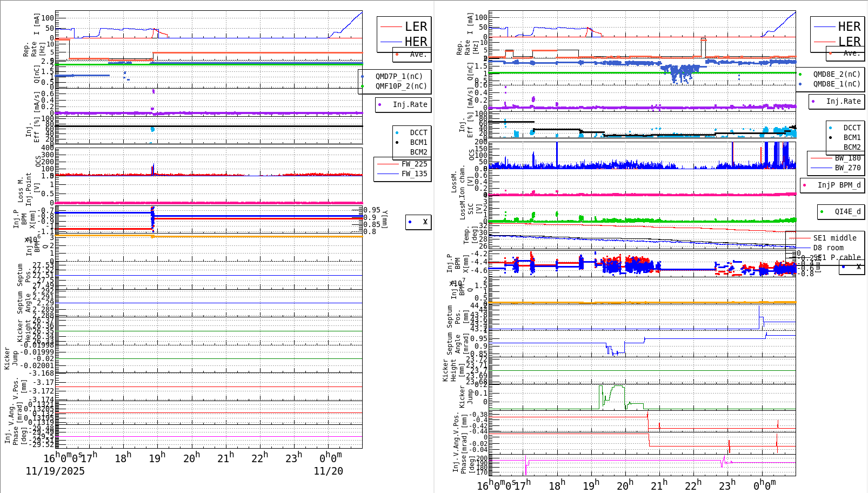
Task: Click the 11/19/2025 date label
Action: (54, 471)
